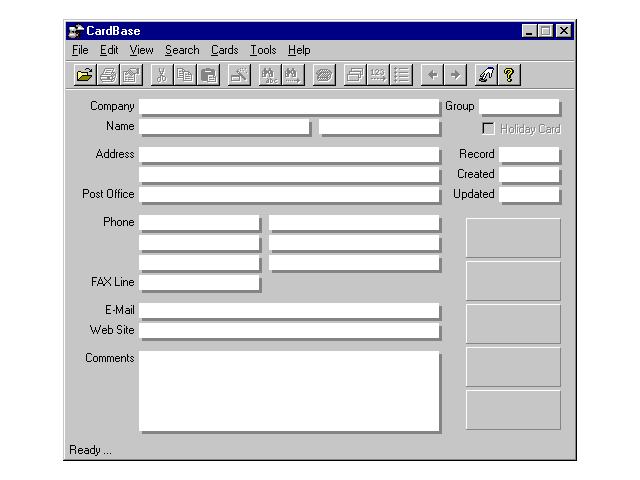Click the Copy toolbar icon

[185, 75]
